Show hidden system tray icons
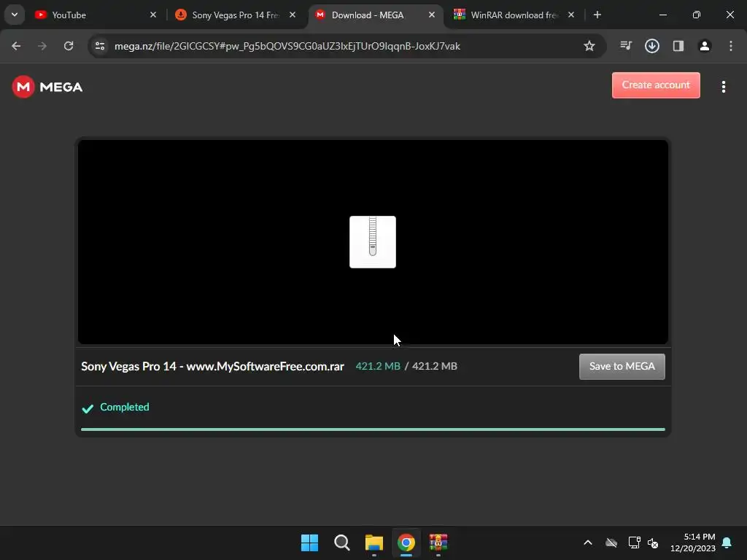Viewport: 747px width, 560px height. (588, 542)
